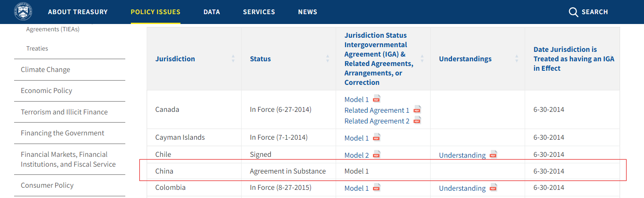Open Terrorism and Illicit Finance link
This screenshot has width=644, height=198.
tap(64, 112)
